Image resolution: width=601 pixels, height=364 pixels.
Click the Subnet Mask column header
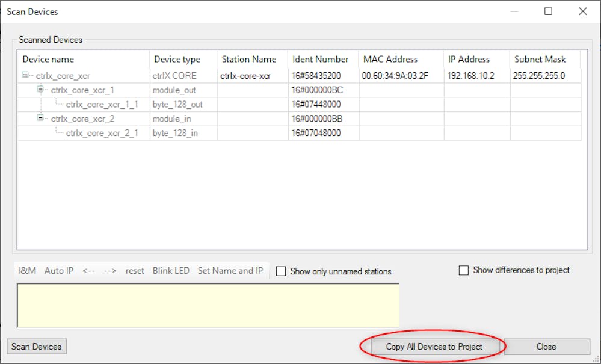click(545, 60)
